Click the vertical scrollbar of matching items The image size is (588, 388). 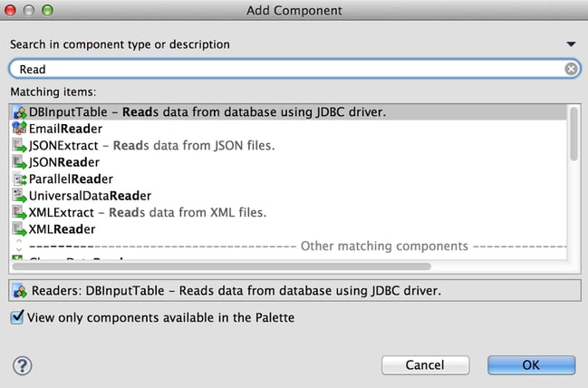[x=574, y=134]
